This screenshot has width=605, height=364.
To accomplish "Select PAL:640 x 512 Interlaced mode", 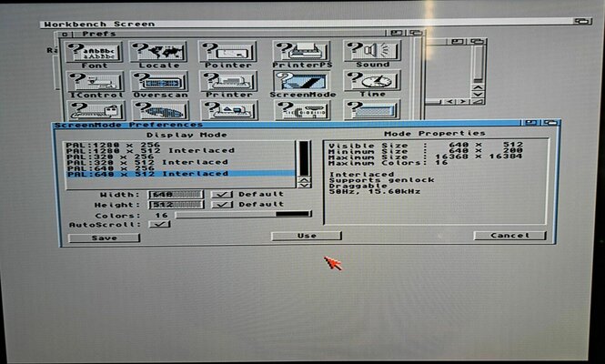I will pos(180,174).
